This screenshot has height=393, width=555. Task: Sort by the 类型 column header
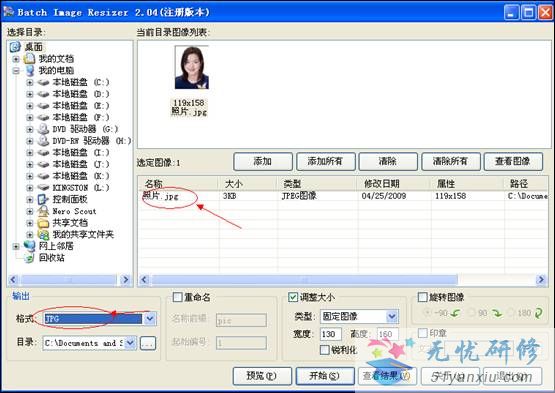coord(317,183)
